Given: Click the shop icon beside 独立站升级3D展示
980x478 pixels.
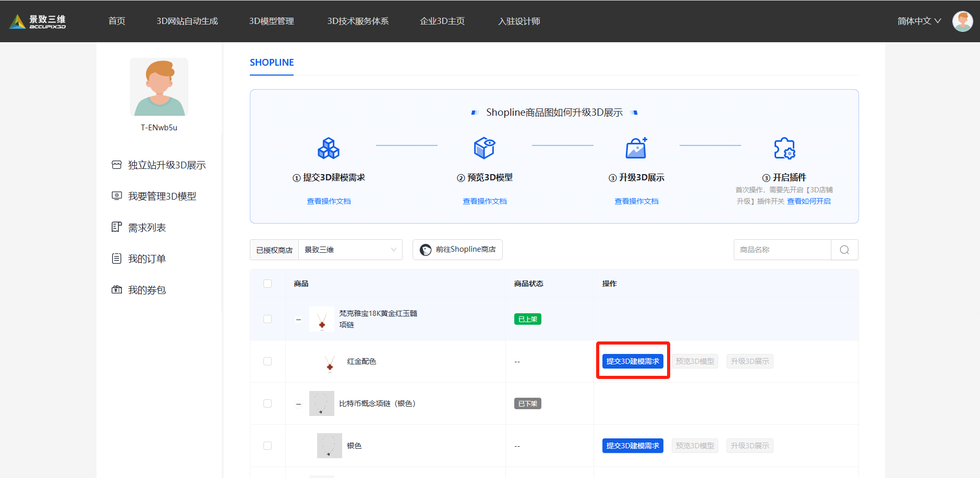Looking at the screenshot, I should [x=117, y=165].
